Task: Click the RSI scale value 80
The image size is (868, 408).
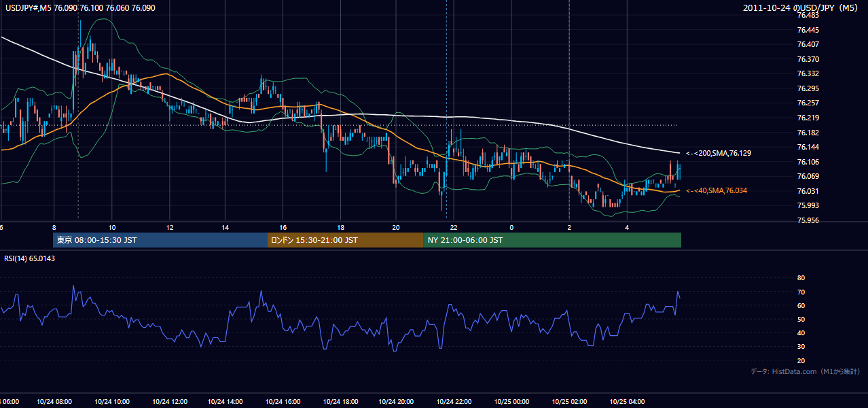Action: click(801, 278)
